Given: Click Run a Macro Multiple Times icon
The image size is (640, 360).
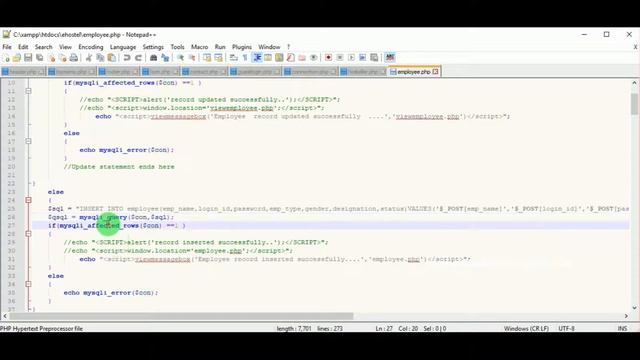Looking at the screenshot, I should tap(362, 58).
